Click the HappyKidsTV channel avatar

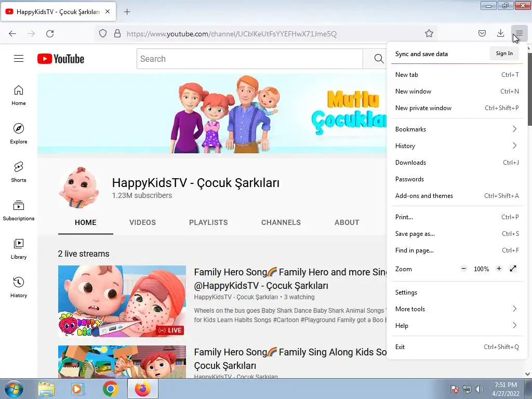click(x=79, y=187)
